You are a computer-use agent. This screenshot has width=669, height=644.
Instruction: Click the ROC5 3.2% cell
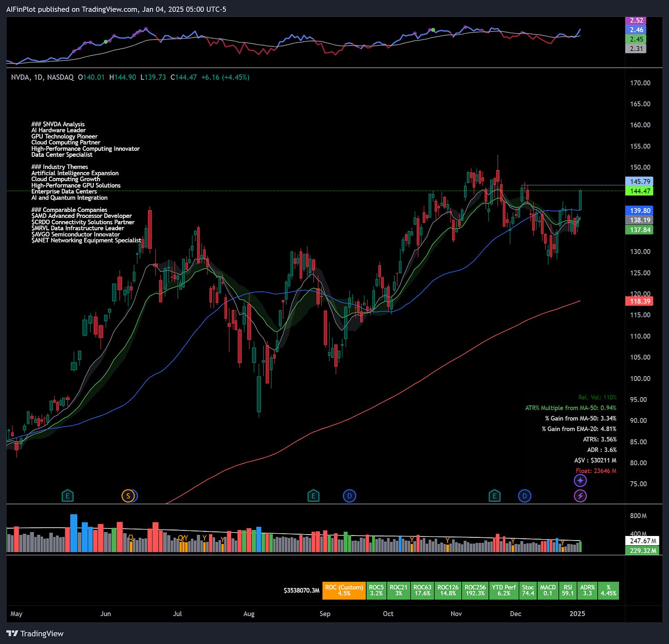(376, 591)
